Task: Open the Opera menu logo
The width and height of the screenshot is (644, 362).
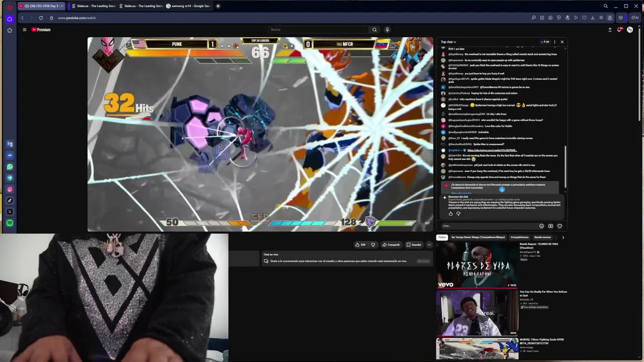Action: (10, 7)
